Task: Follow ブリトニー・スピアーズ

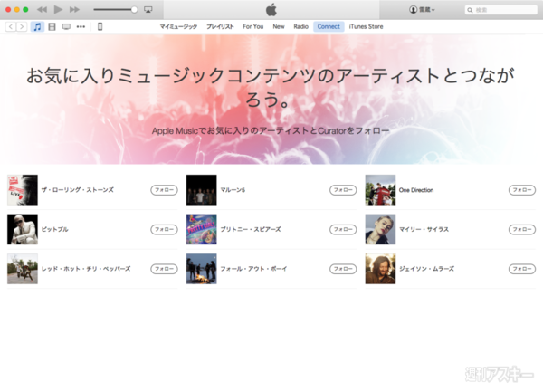Action: [x=343, y=230]
